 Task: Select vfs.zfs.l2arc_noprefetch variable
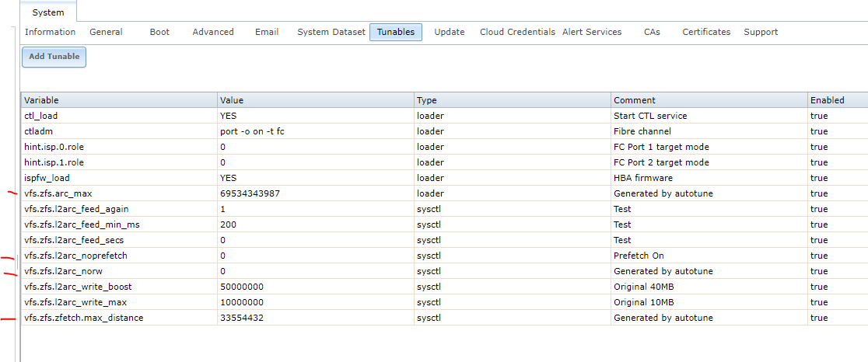76,256
